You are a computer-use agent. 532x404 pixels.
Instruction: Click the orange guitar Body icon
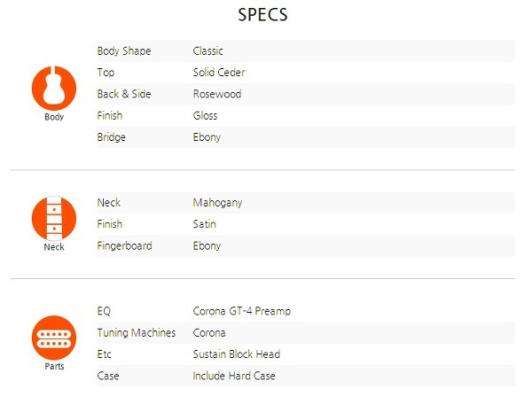pos(54,88)
